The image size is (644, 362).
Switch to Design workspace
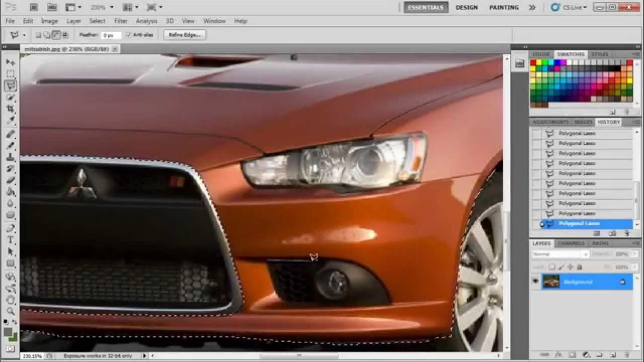click(x=466, y=8)
